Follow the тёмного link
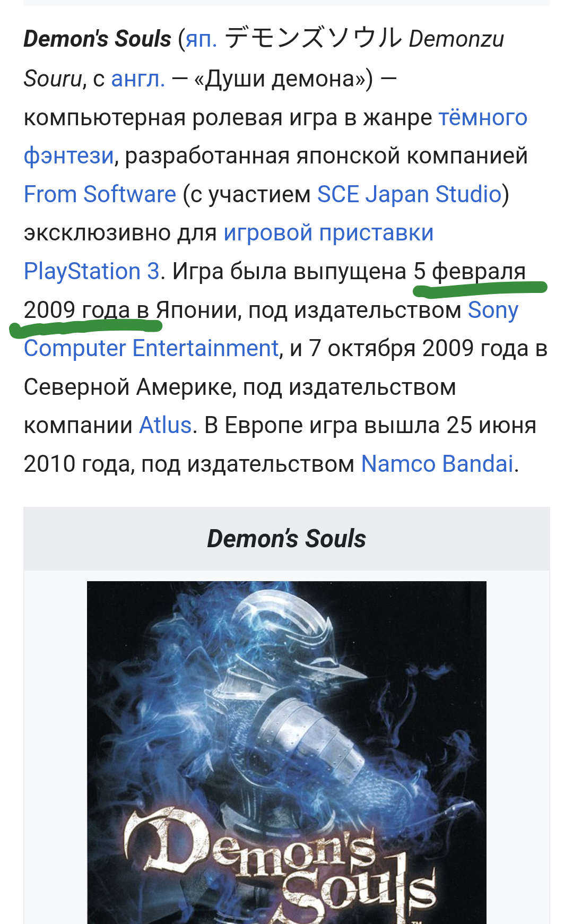Viewport: 573px width, 924px height. tap(483, 117)
